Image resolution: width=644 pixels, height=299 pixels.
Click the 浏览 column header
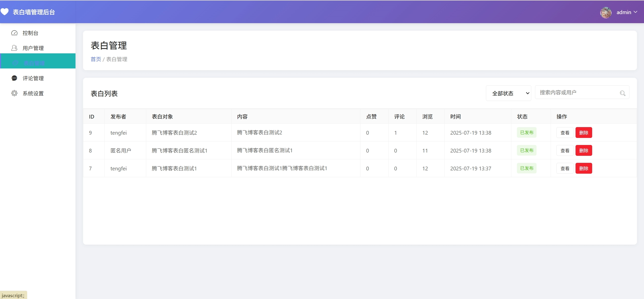(428, 117)
